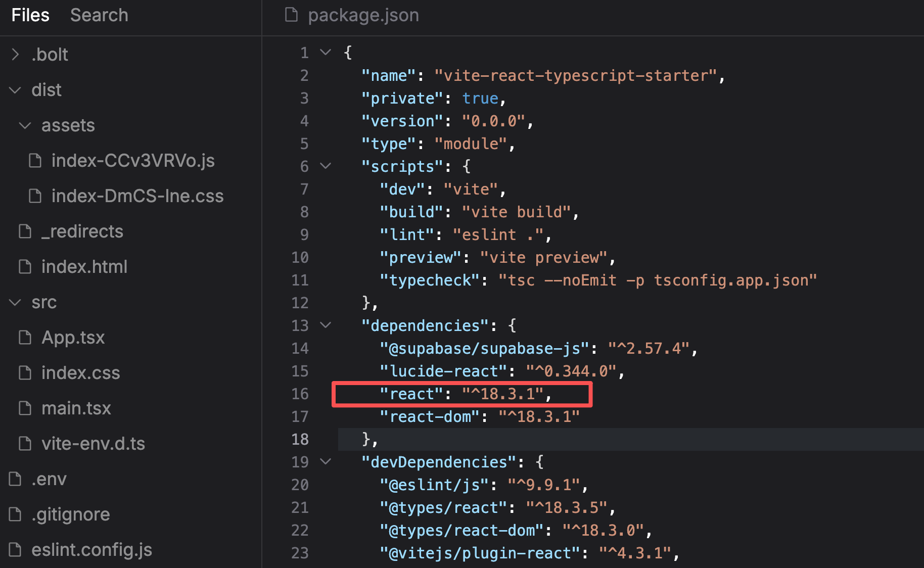
Task: Fold the devDependencies block on line 19
Action: (326, 461)
